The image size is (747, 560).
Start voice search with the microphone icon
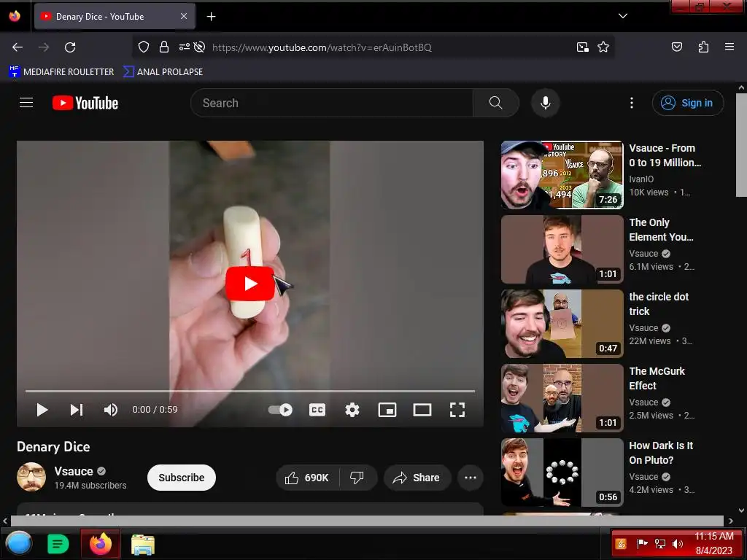tap(546, 103)
